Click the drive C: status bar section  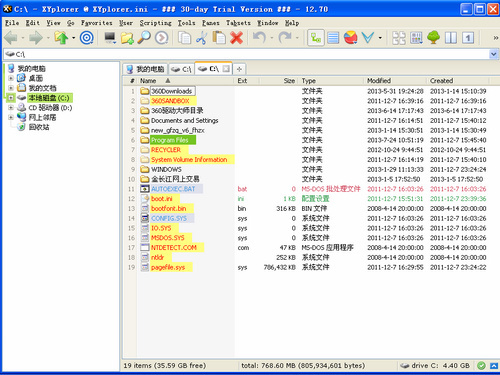[436, 366]
